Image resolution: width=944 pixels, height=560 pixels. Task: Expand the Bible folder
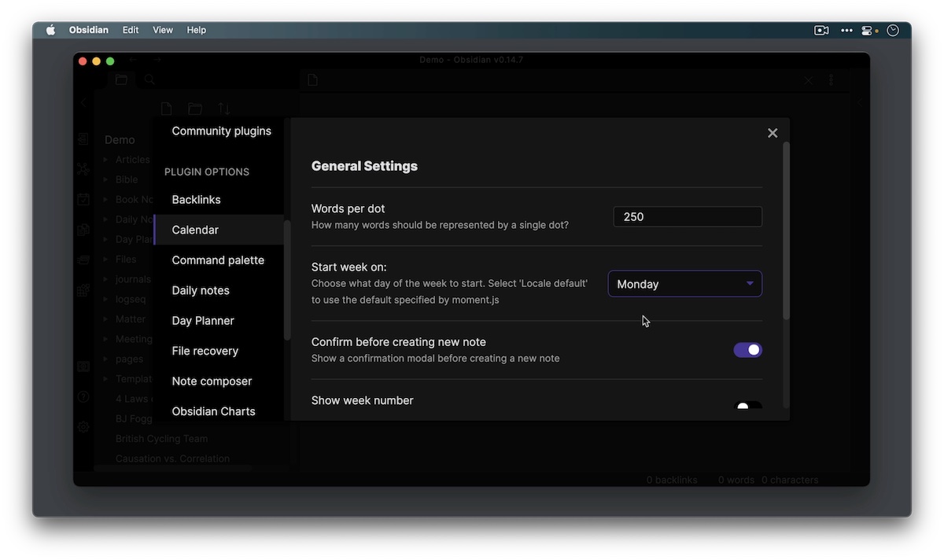point(105,179)
